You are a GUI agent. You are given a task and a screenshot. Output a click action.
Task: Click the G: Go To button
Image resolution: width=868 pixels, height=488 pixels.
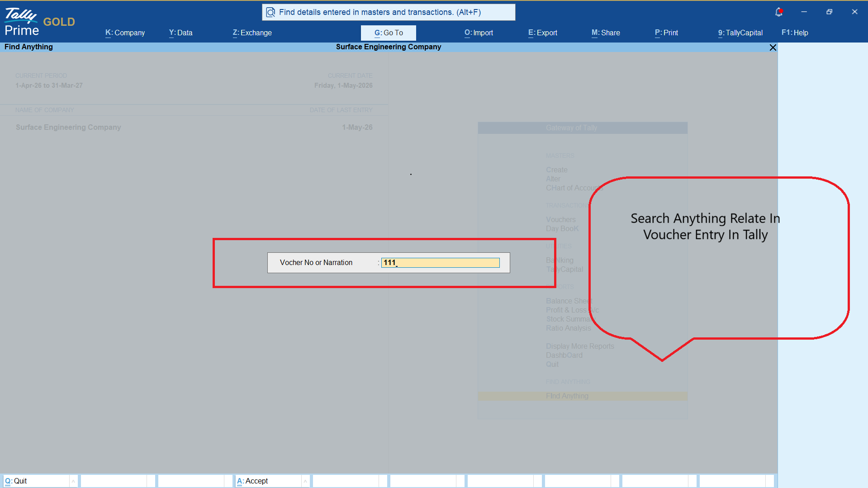(389, 33)
